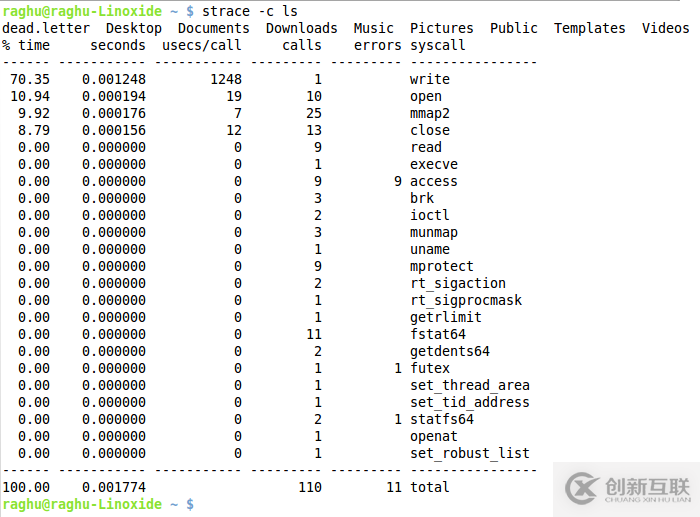Click the 'usecs/call' column header
Screen dimensions: 700x517
click(x=201, y=45)
